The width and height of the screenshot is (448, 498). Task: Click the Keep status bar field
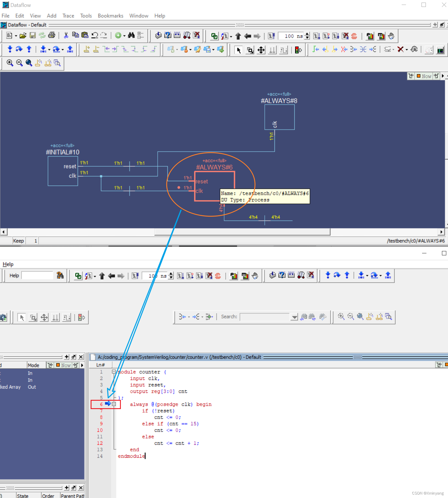pyautogui.click(x=18, y=241)
